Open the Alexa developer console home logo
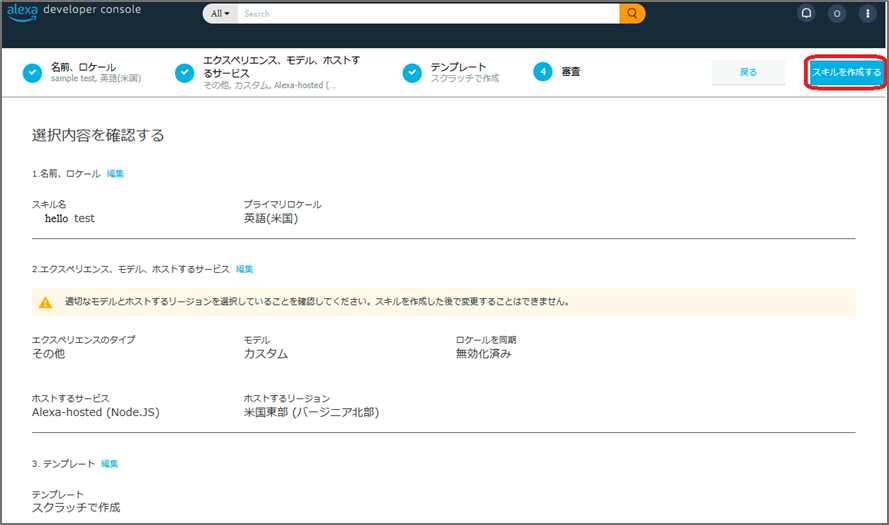Screen dimensions: 889x525 pyautogui.click(x=74, y=11)
